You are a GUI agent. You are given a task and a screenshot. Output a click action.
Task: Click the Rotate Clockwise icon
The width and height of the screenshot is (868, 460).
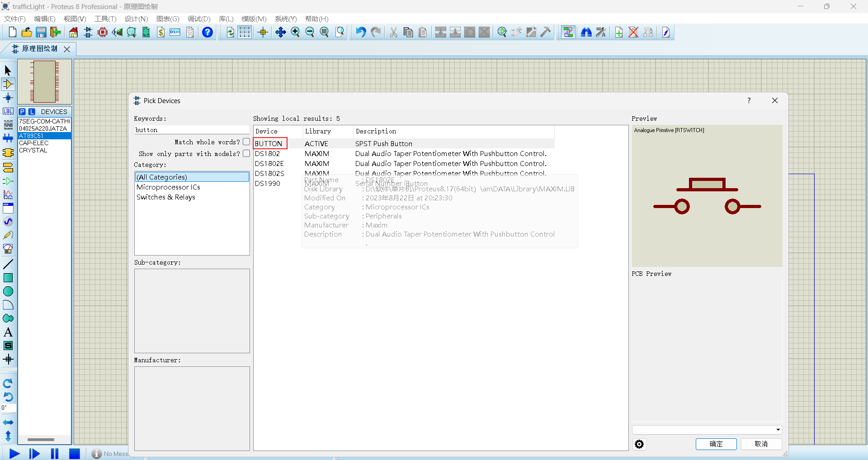[8, 384]
